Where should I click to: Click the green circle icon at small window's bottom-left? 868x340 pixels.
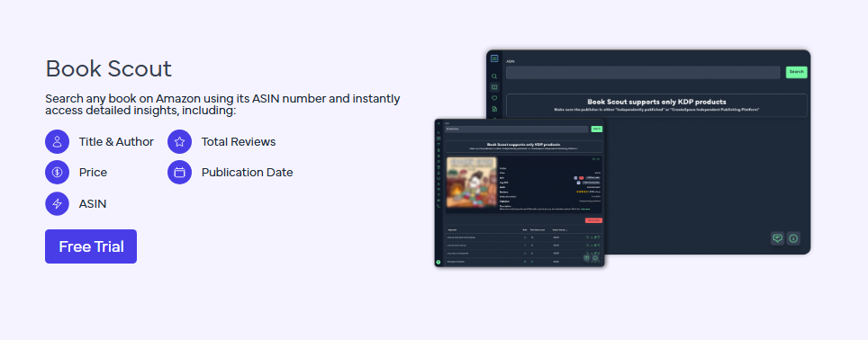(439, 262)
